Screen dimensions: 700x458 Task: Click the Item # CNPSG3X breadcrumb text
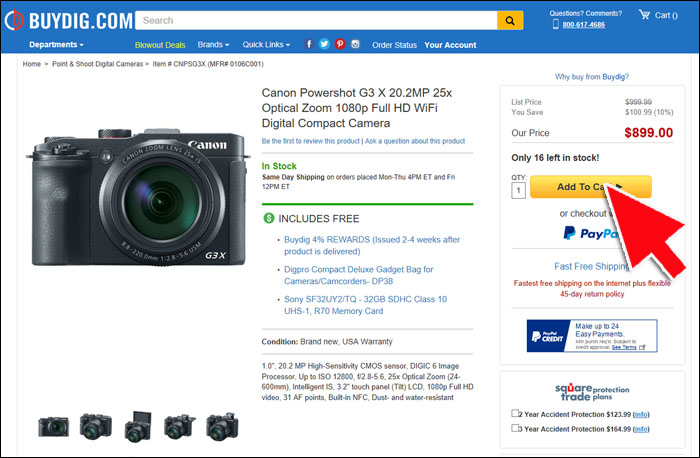point(208,64)
